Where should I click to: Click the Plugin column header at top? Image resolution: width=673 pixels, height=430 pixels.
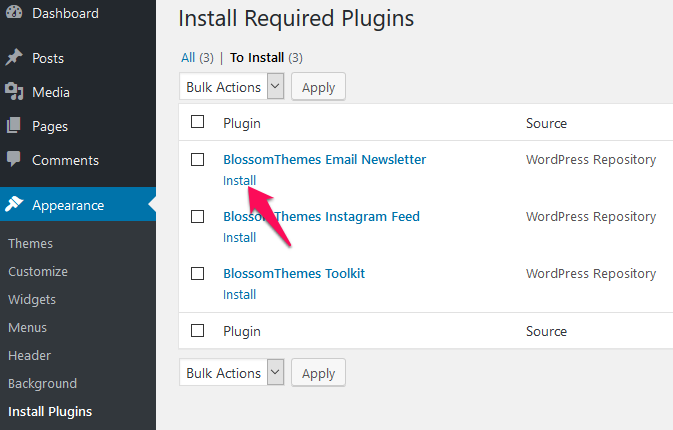click(x=242, y=124)
